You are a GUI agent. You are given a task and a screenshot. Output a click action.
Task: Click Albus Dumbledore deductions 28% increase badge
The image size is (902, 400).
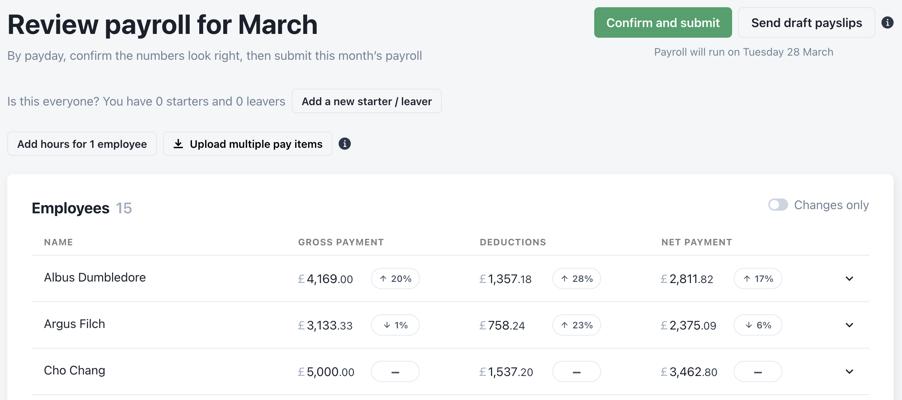[576, 279]
